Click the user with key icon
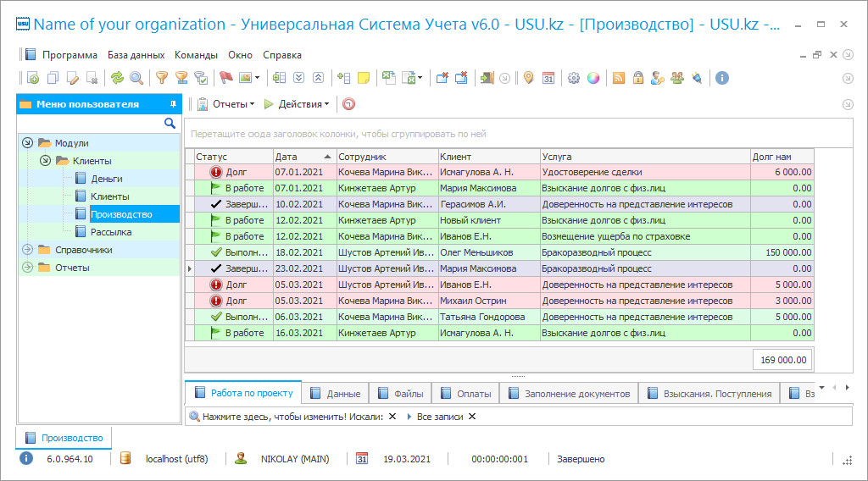Image resolution: width=868 pixels, height=481 pixels. pyautogui.click(x=658, y=78)
